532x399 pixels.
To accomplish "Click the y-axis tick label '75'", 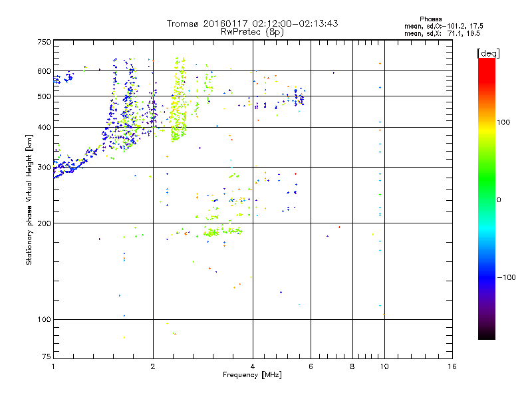I will click(47, 356).
